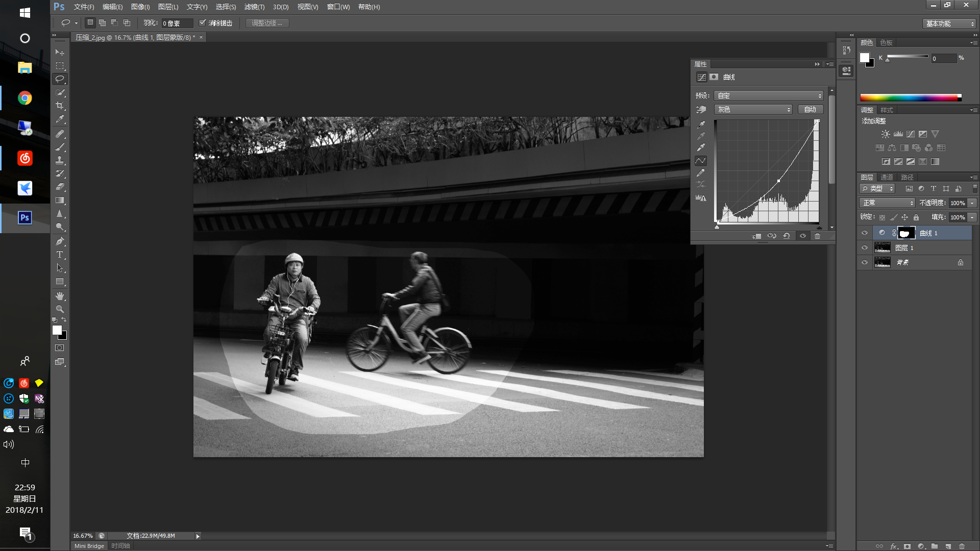Add a Levels adjustment from Adjustments panel
This screenshot has height=551, width=980.
tap(898, 134)
